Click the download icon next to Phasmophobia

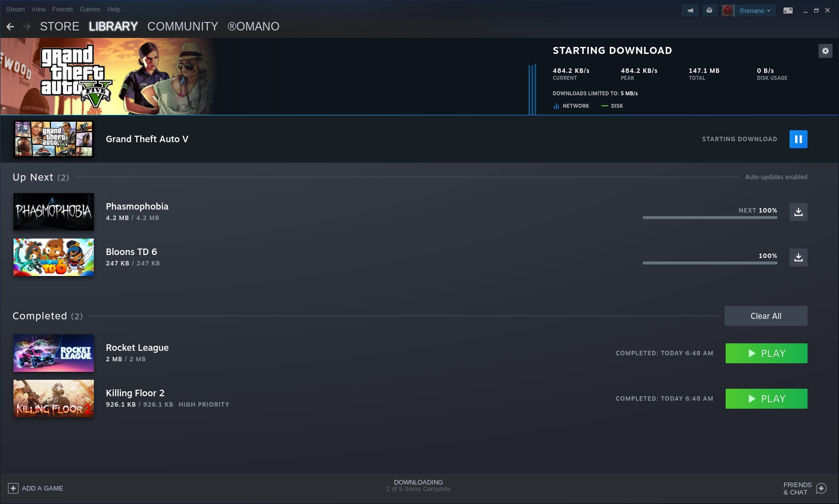pyautogui.click(x=798, y=212)
